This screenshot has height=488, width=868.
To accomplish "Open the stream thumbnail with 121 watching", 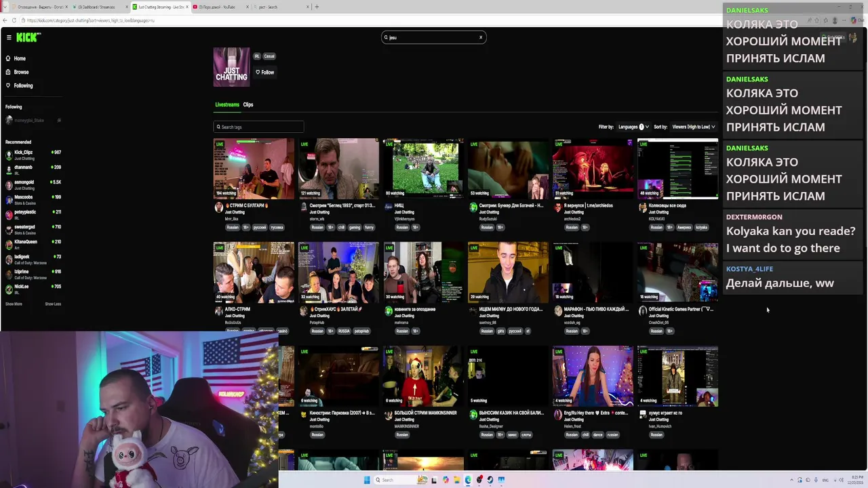I will tap(338, 168).
